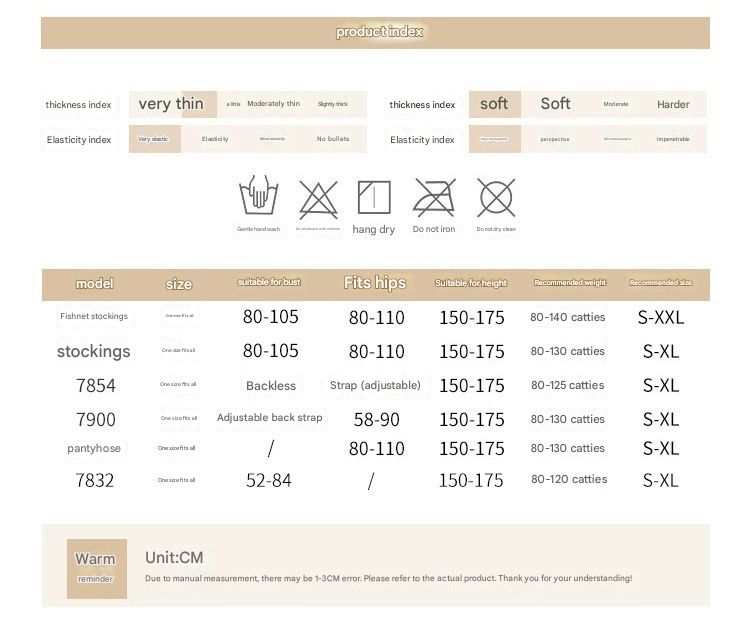Click the do not iron icon
The image size is (750, 620).
pos(434,197)
